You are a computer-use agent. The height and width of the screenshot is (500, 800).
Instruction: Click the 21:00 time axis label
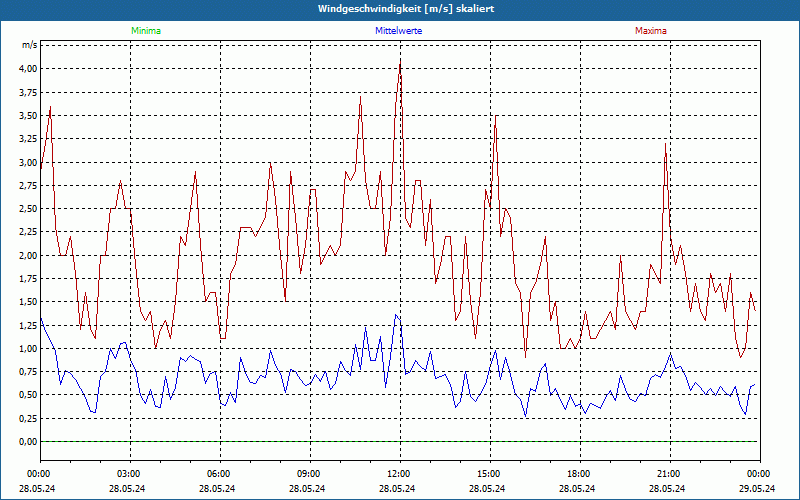670,474
